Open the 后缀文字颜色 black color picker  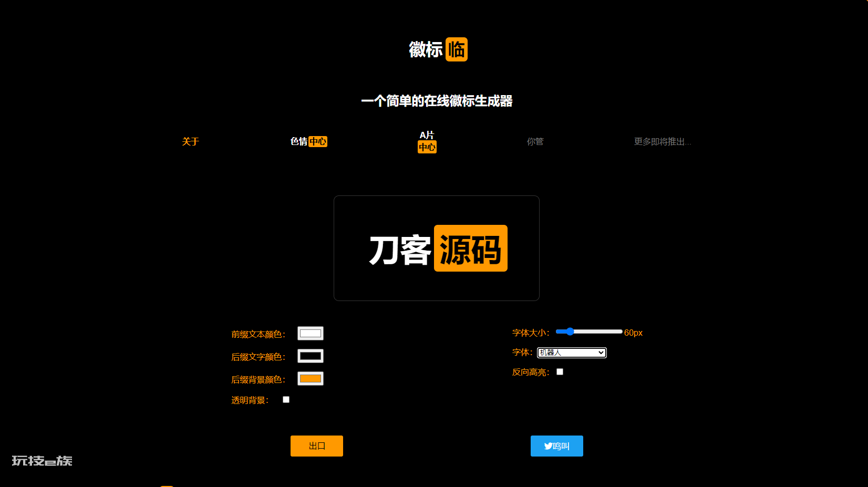point(311,356)
